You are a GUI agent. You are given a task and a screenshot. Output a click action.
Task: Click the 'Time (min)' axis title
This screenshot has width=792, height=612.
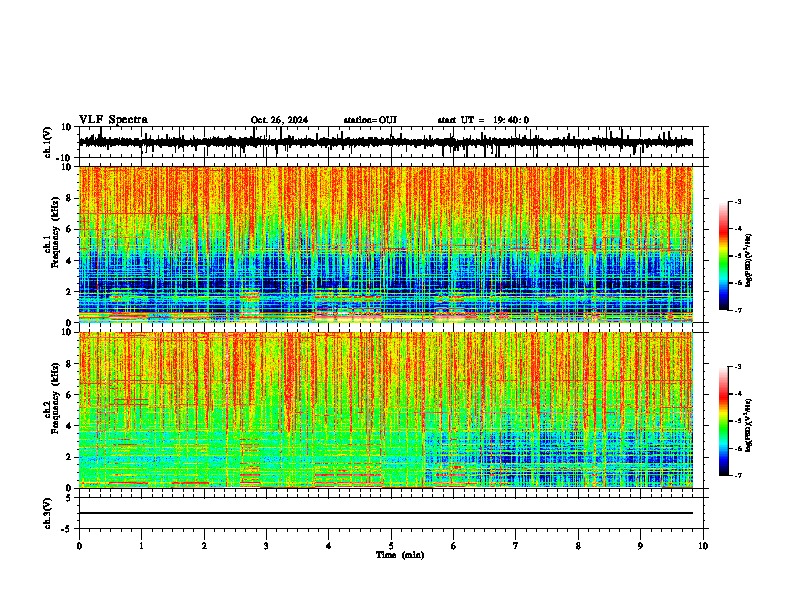[x=400, y=555]
